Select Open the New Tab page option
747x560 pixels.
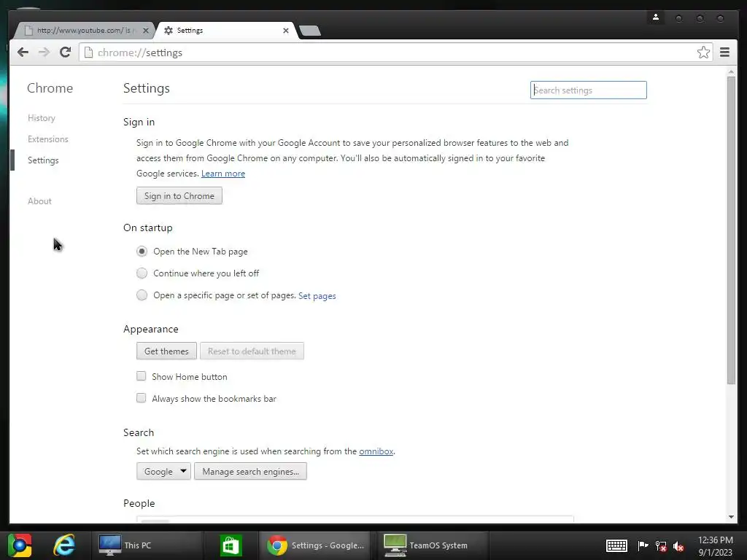click(142, 251)
